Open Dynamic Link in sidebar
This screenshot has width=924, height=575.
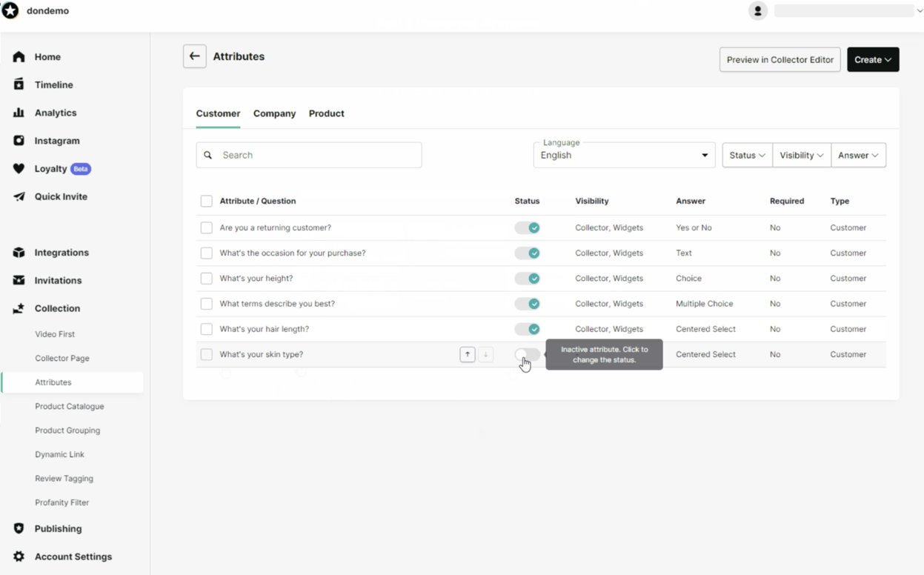point(60,454)
